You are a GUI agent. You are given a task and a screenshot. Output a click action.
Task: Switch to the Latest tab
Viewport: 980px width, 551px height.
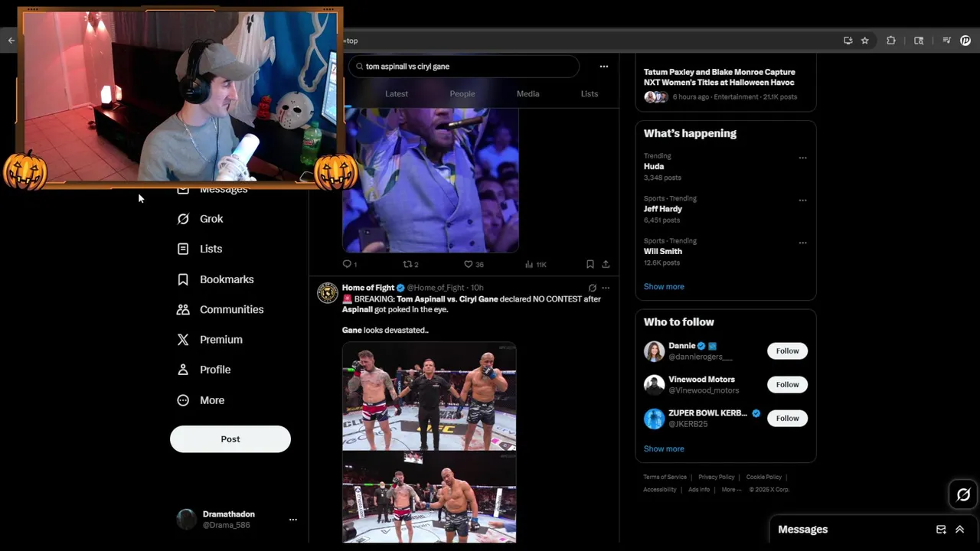coord(397,93)
